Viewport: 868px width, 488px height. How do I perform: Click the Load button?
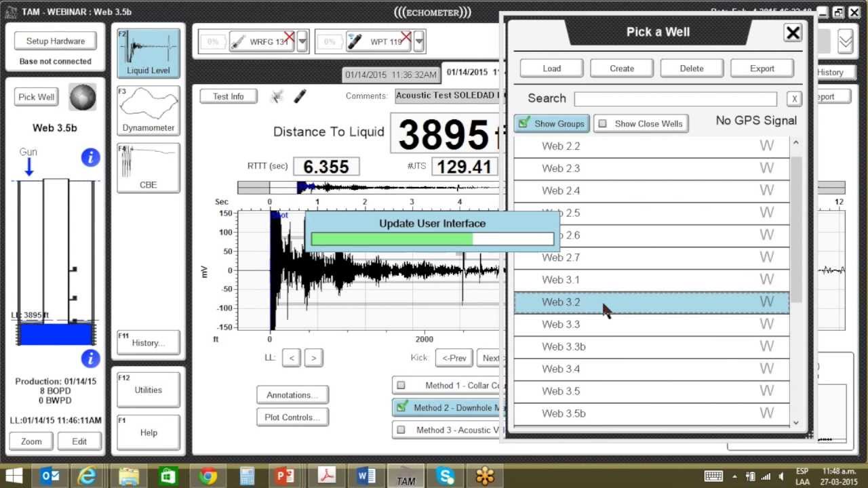click(552, 68)
